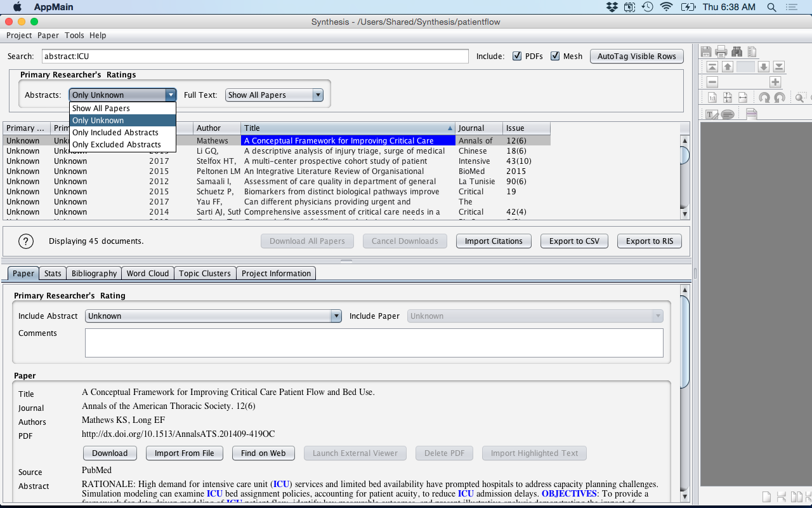Viewport: 812px width, 508px height.
Task: Click the Export to CSV button
Action: [574, 241]
